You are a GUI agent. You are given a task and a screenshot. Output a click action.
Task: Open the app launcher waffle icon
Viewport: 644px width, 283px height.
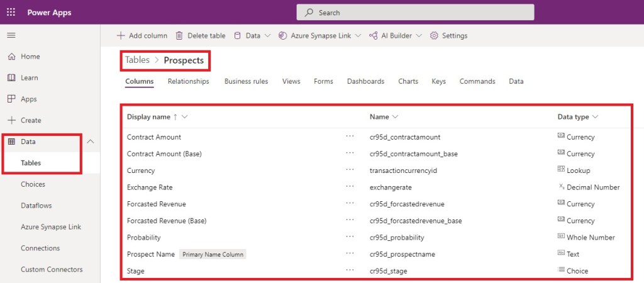coord(11,12)
